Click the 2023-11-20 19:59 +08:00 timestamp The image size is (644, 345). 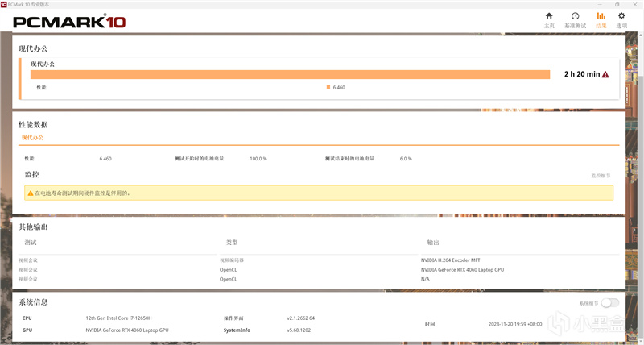point(515,324)
